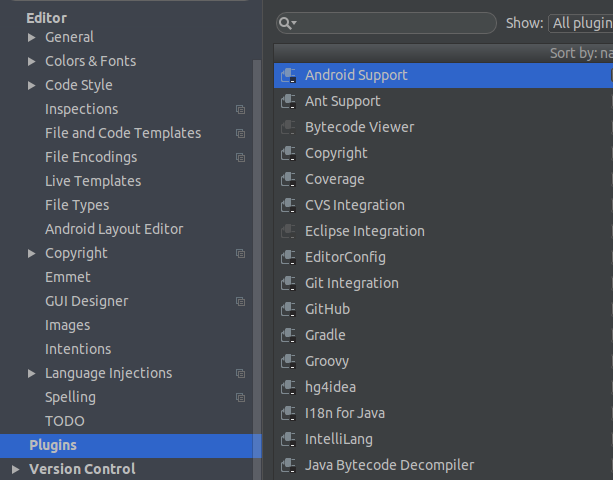Click project-level icon next to Inspections
613x480 pixels.
coord(240,109)
